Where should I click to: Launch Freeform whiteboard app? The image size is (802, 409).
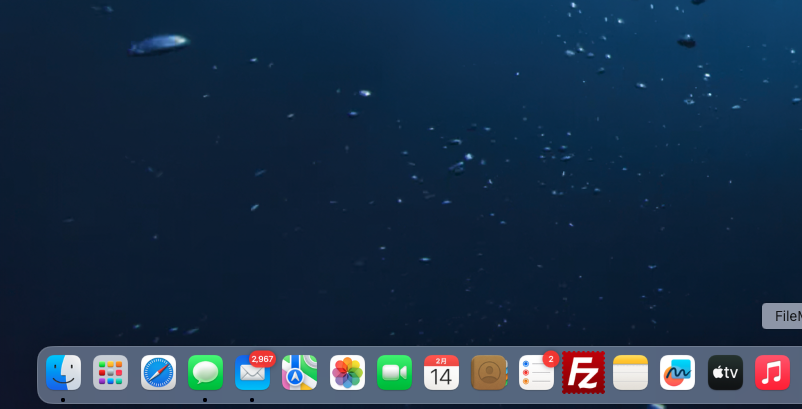(x=677, y=373)
